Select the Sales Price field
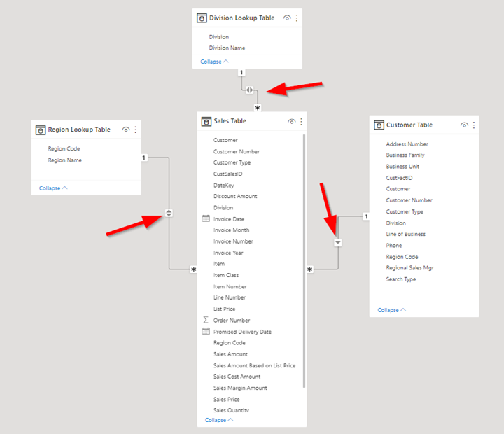The height and width of the screenshot is (434, 504). point(226,399)
